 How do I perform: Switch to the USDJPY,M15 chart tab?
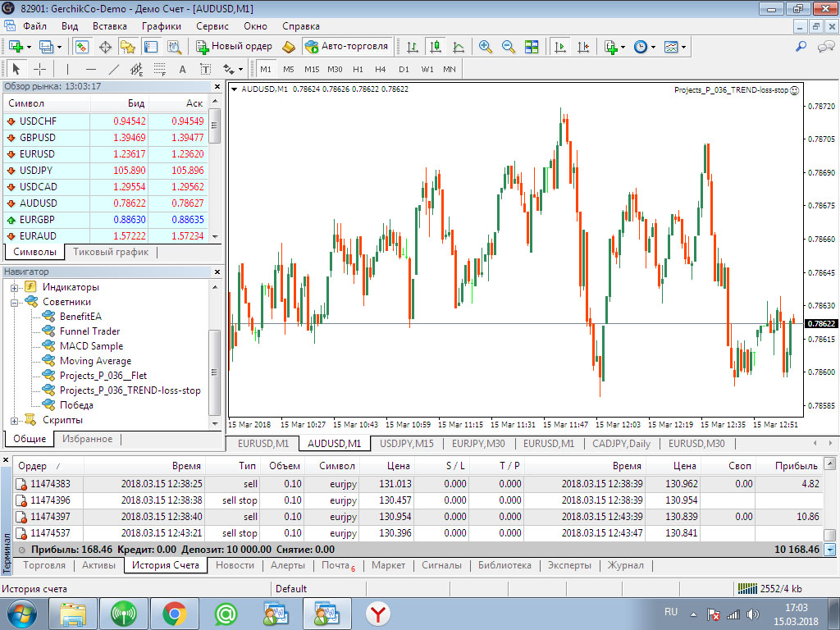coord(407,444)
